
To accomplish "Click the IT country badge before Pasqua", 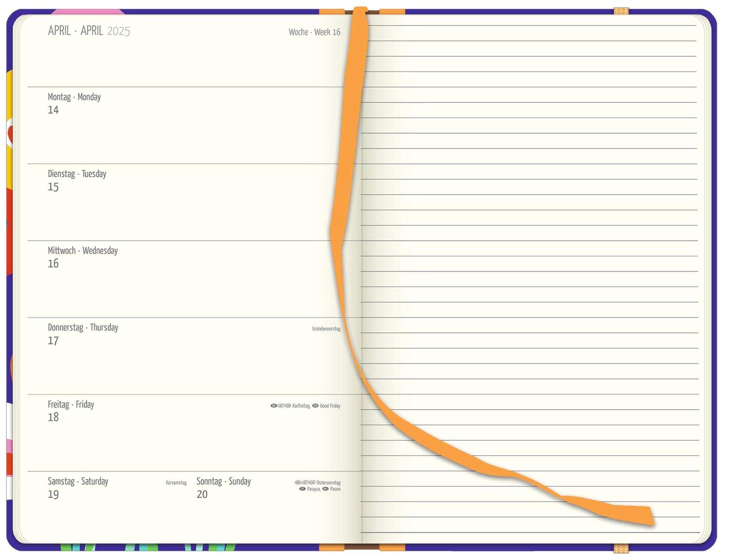I will coord(303,489).
